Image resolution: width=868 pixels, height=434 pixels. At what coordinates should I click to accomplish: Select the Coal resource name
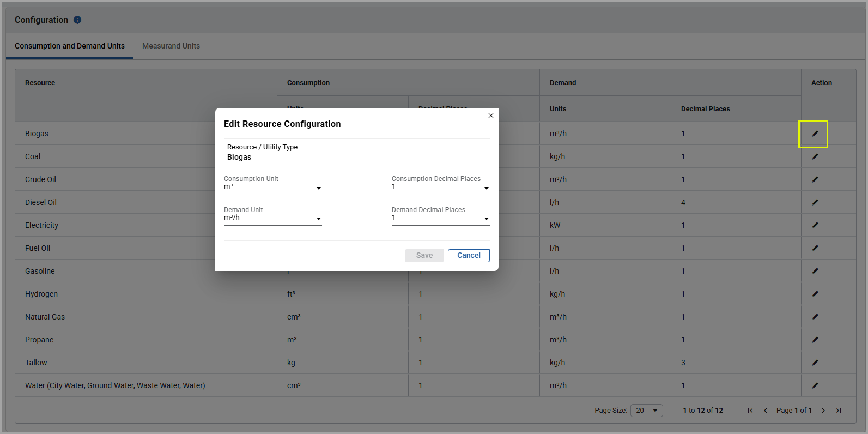point(33,156)
